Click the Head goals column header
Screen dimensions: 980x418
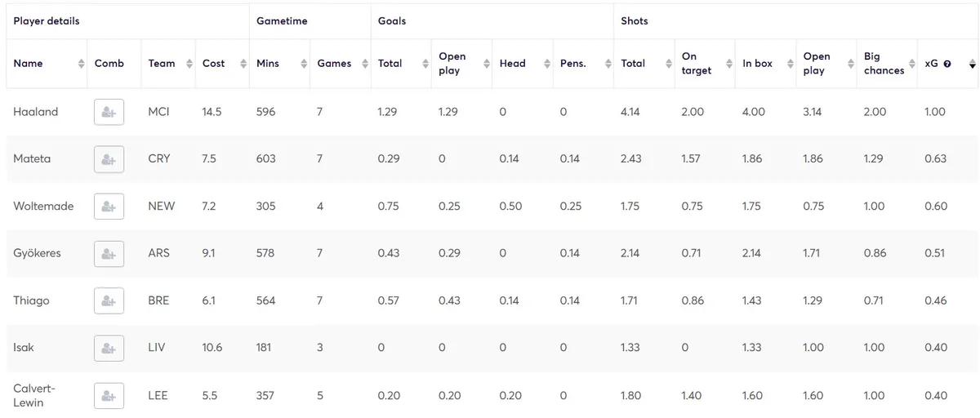(x=512, y=64)
